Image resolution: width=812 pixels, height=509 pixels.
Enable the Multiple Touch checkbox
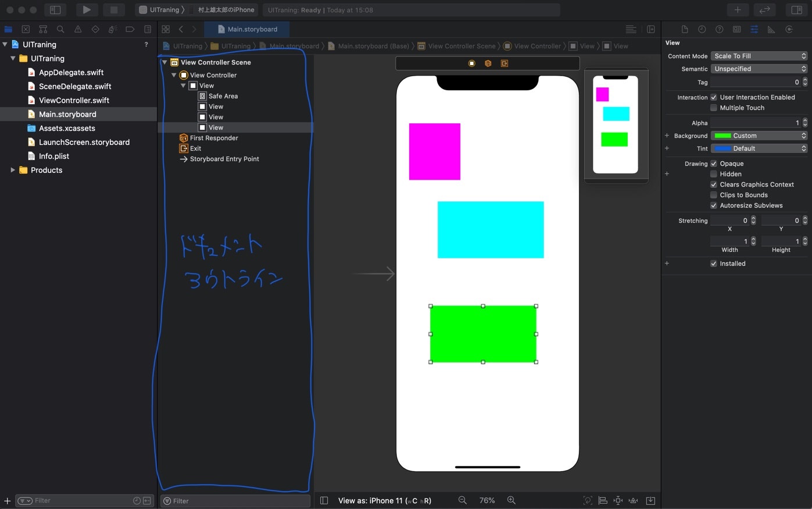coord(714,108)
